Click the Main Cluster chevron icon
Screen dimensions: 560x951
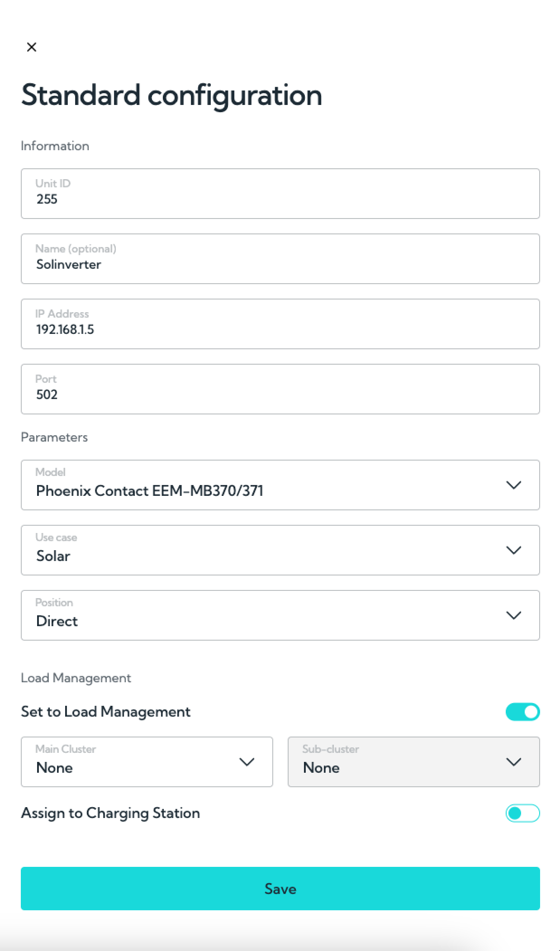[x=247, y=762]
